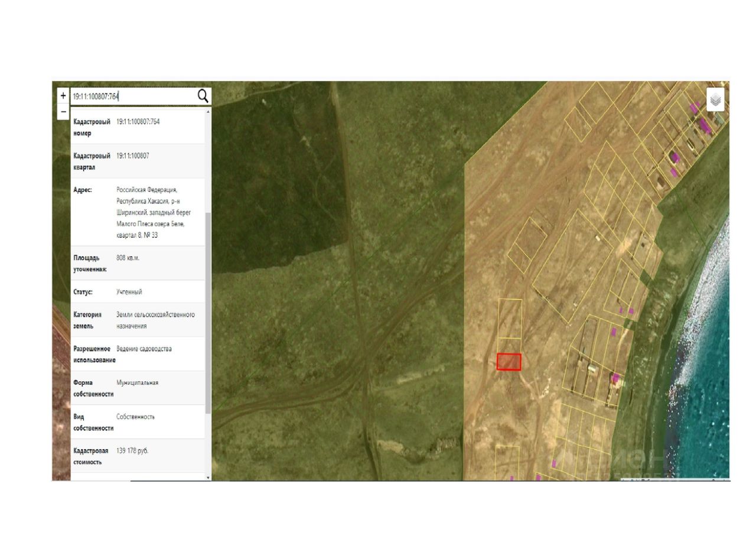The image size is (756, 535).
Task: Click the 'Ведение садоводства' value
Action: click(x=144, y=349)
